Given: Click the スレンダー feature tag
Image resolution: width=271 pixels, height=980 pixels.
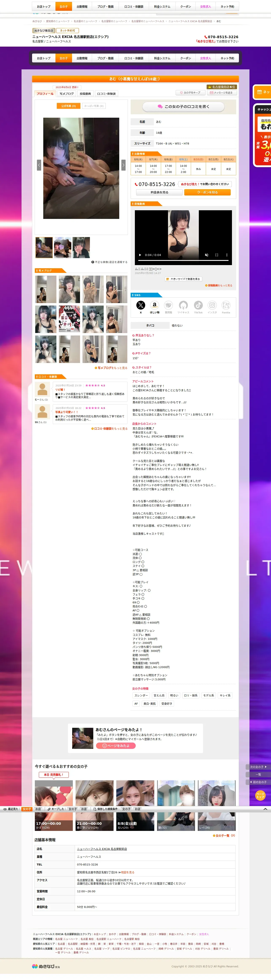Looking at the screenshot, I should pyautogui.click(x=141, y=696).
